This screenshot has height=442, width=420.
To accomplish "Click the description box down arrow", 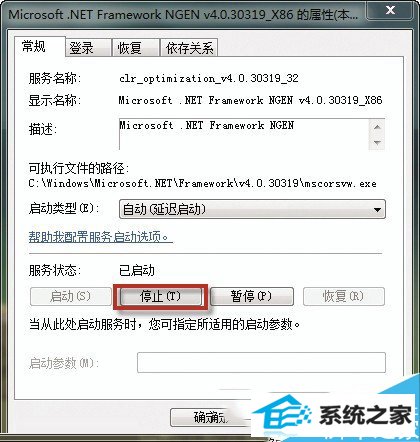I will (x=377, y=142).
